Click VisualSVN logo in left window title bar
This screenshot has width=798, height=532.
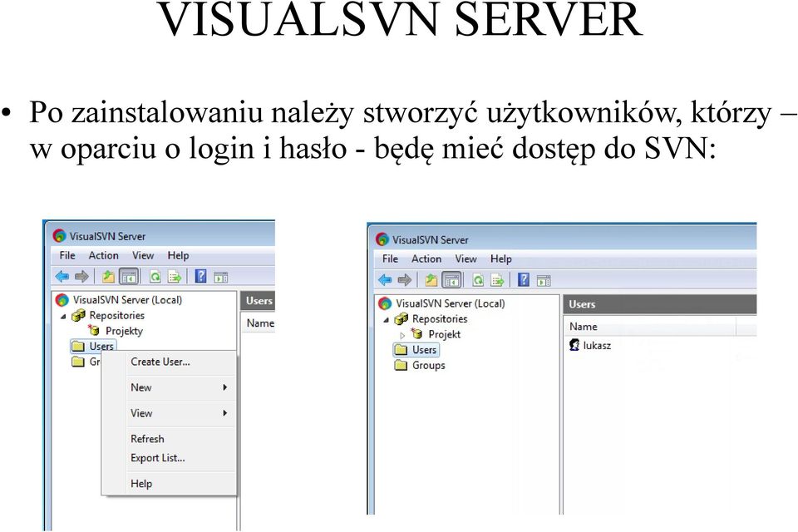pyautogui.click(x=60, y=236)
